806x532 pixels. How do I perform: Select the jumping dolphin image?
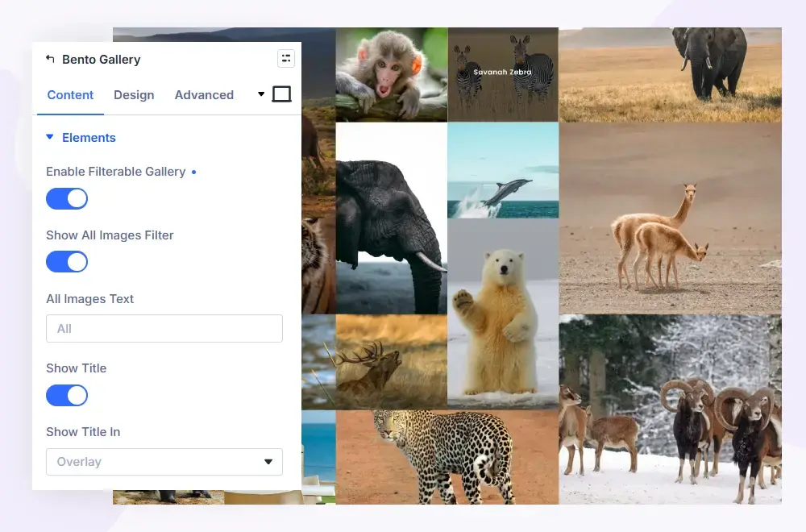point(503,170)
